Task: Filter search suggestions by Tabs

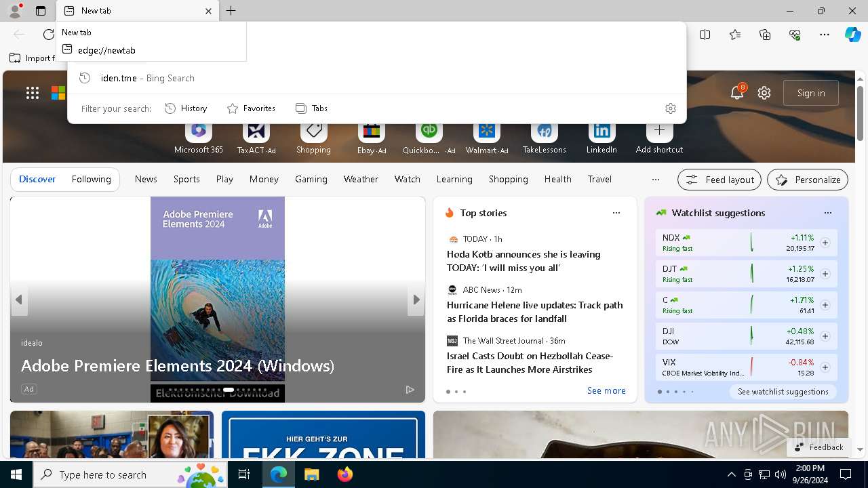Action: [311, 108]
